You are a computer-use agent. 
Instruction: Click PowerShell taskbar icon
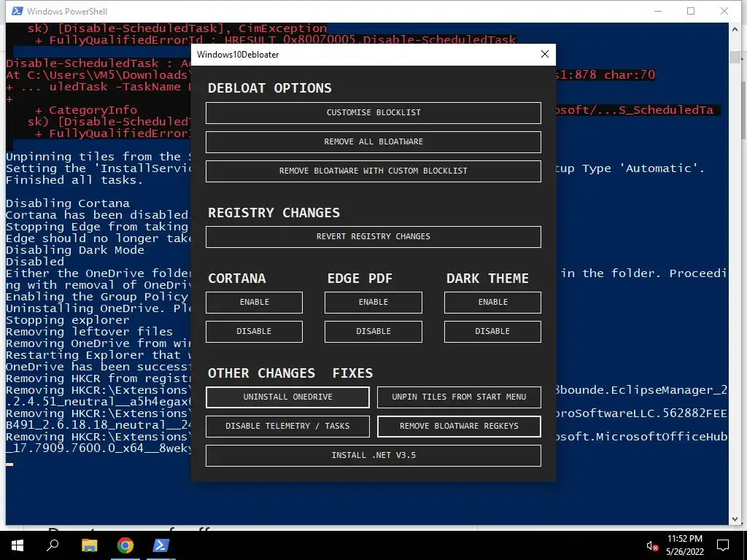(161, 545)
